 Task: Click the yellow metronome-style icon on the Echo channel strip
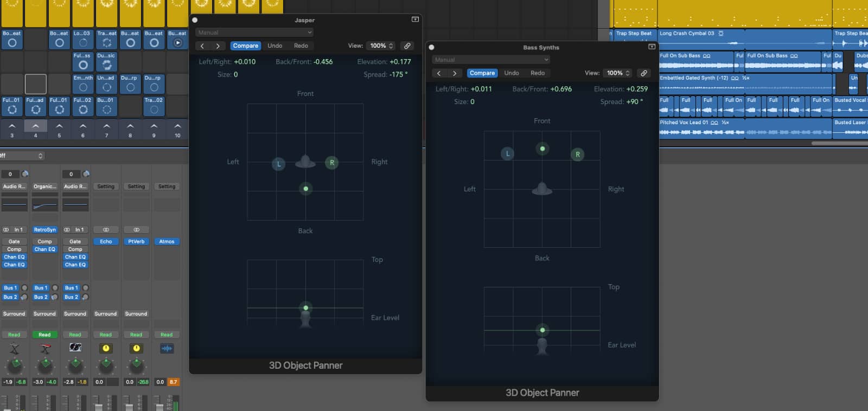pos(106,348)
